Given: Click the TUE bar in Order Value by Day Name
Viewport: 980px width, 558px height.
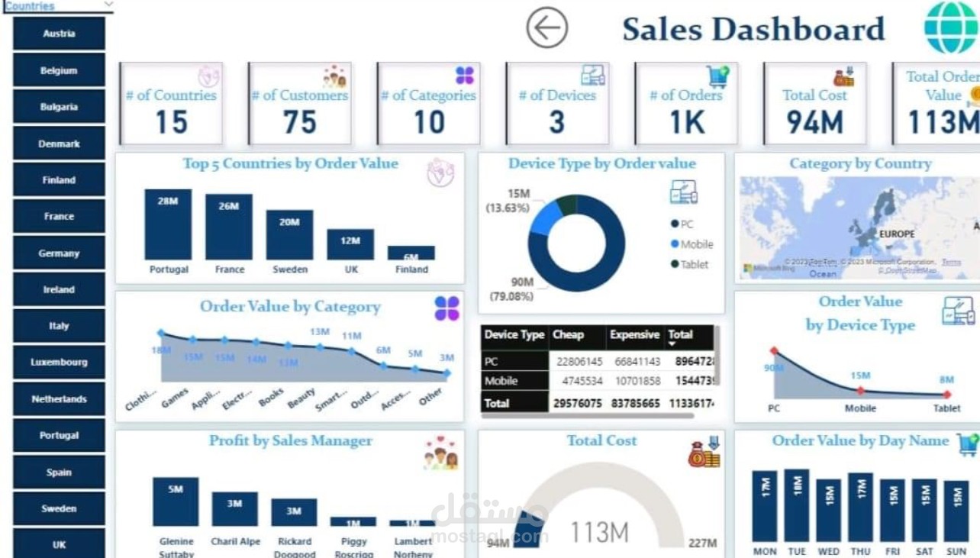Looking at the screenshot, I should pos(796,505).
